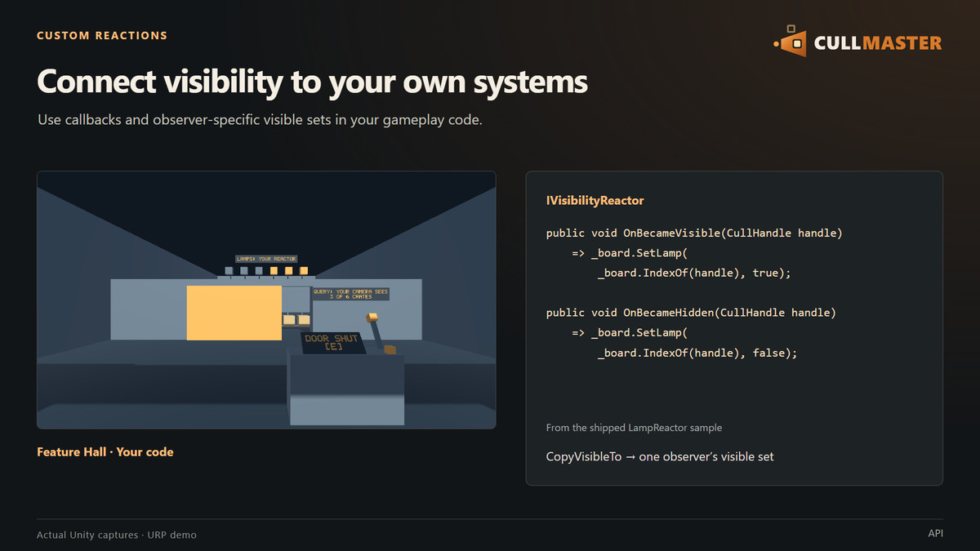Click the '_board.IndexOf(handle), true);' line

(694, 273)
